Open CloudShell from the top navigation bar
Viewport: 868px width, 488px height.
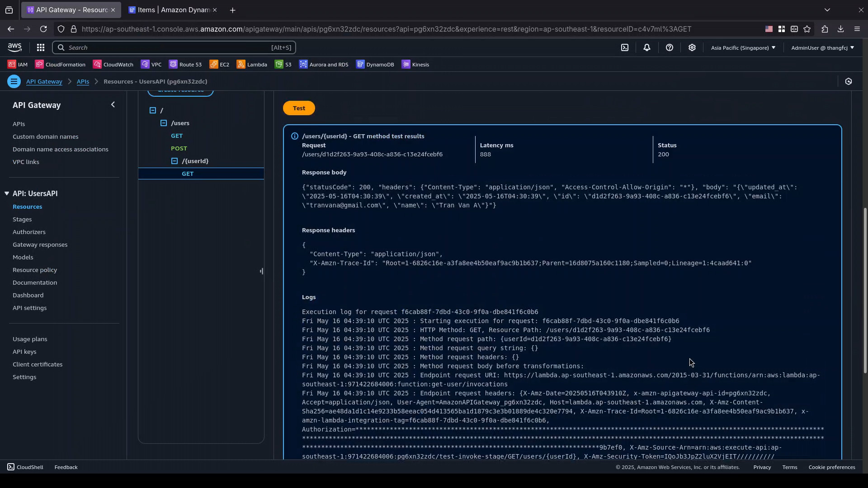tap(625, 47)
